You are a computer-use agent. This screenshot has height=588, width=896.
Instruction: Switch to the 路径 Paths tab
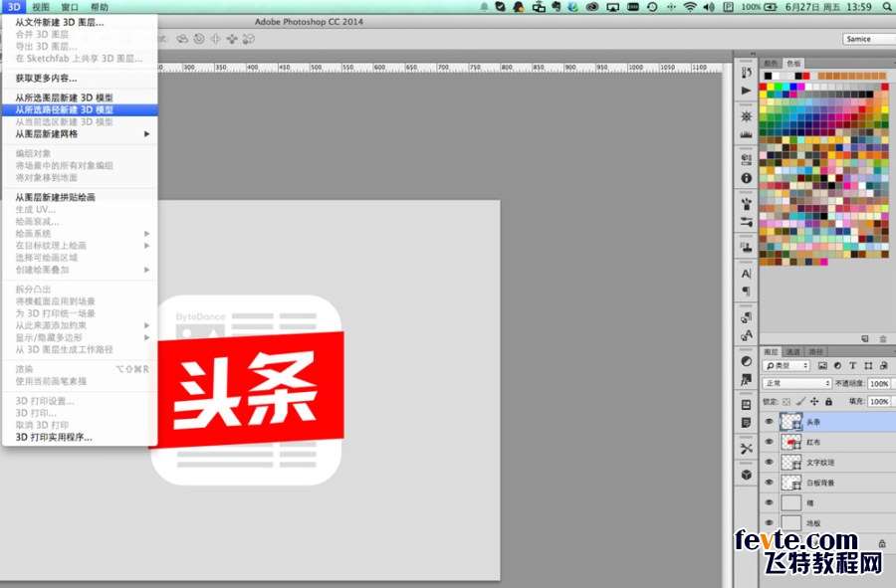815,351
